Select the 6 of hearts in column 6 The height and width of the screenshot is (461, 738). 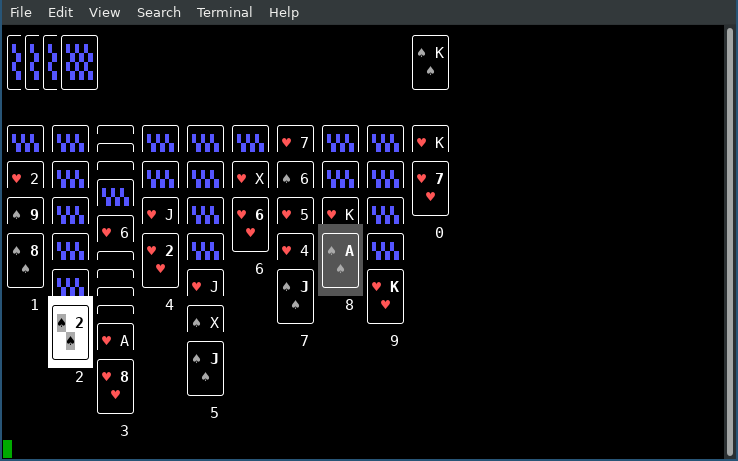click(250, 224)
